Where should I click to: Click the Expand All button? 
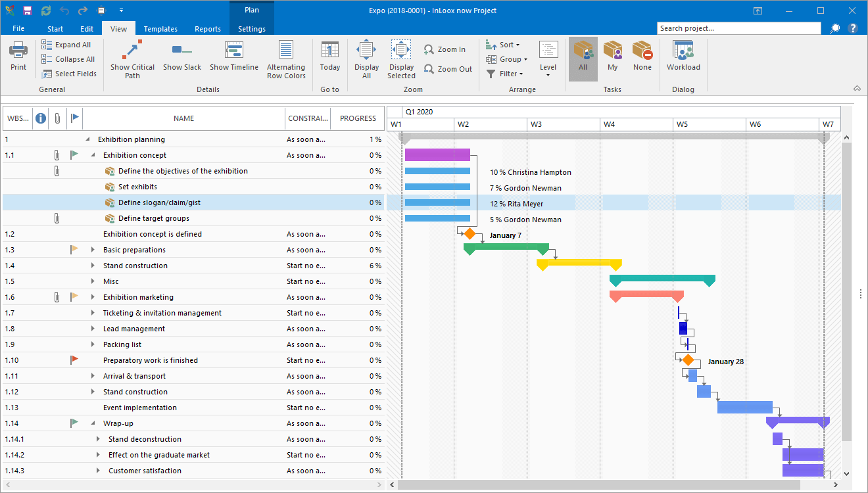tap(66, 45)
